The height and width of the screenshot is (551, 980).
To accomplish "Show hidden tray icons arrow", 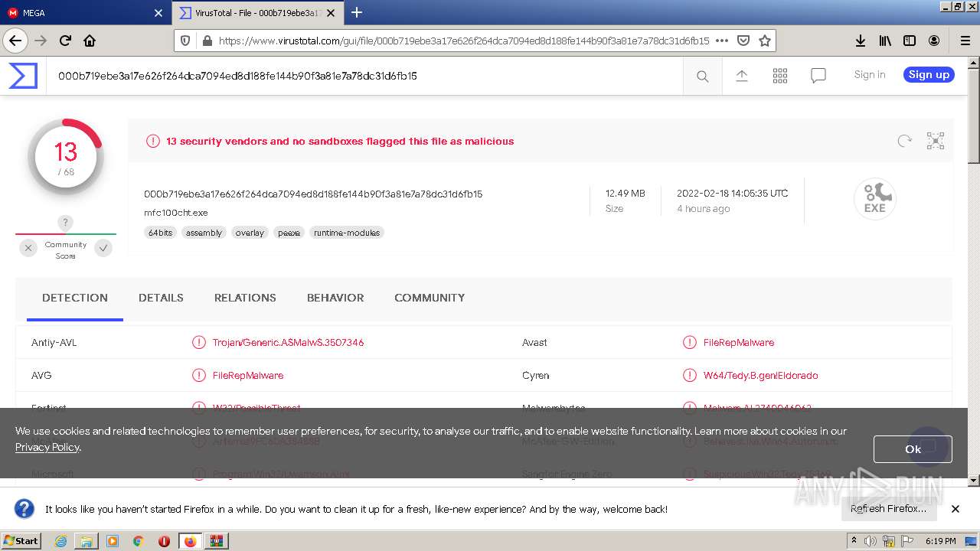I will pyautogui.click(x=854, y=541).
